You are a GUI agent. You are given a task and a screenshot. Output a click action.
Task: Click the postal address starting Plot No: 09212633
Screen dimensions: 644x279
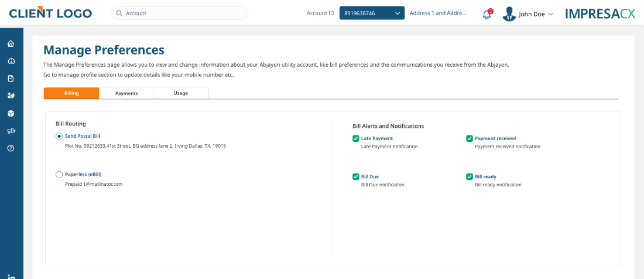[x=145, y=146]
